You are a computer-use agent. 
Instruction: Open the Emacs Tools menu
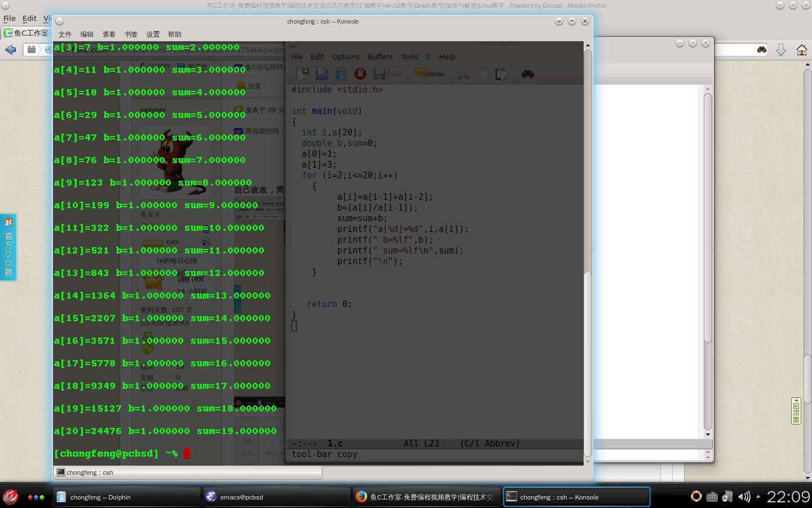(x=409, y=56)
